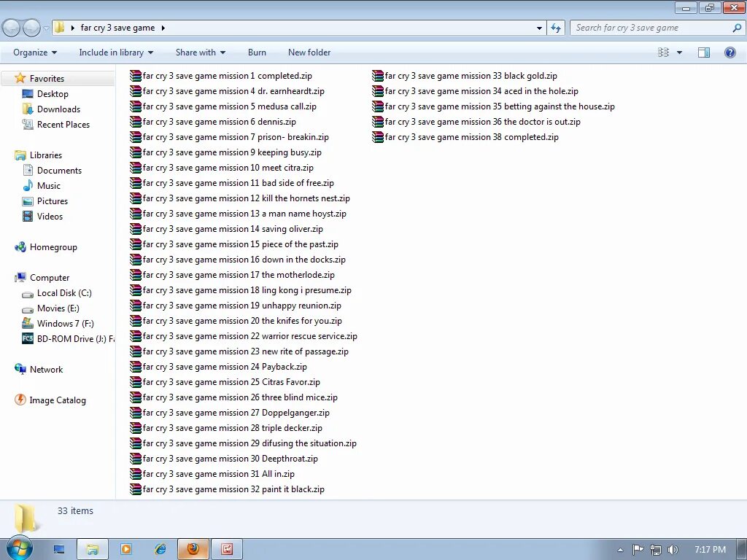Select mission 13 a man name hoyst.zip icon
This screenshot has height=560, width=747.
135,214
